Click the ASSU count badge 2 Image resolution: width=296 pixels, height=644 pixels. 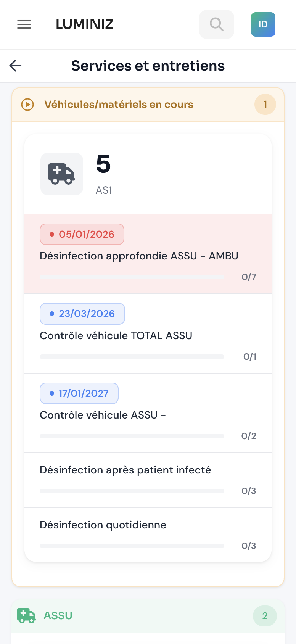[x=265, y=615]
